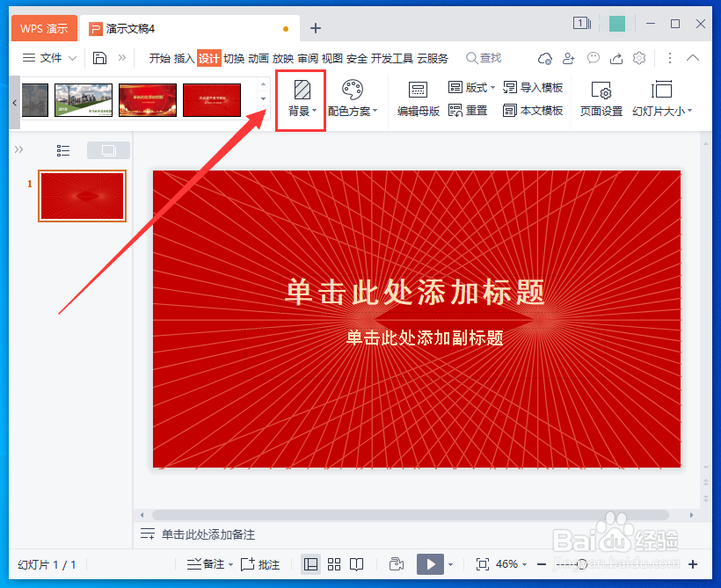The height and width of the screenshot is (588, 721).
Task: Expand theme gallery down arrow
Action: click(263, 98)
